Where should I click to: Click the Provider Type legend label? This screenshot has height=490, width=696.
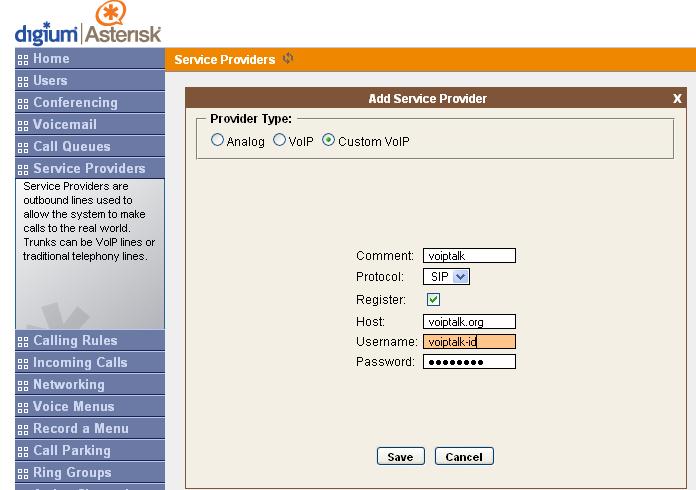tap(251, 119)
